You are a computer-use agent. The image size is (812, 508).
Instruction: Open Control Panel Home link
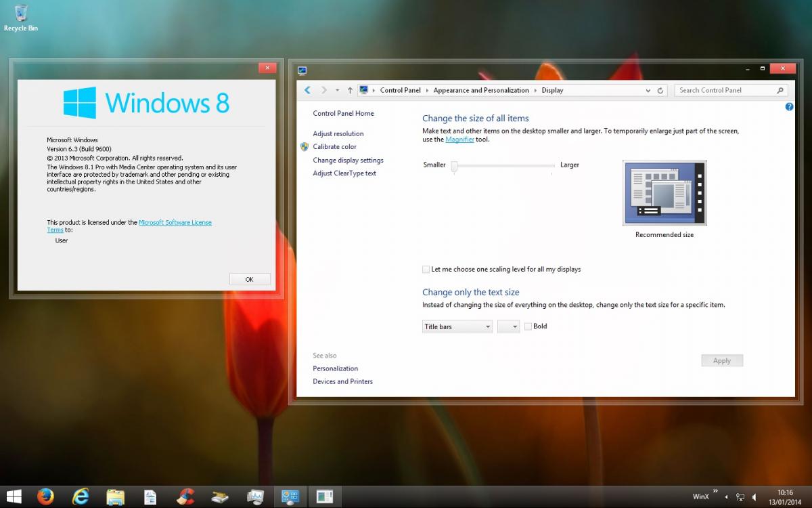pos(343,113)
